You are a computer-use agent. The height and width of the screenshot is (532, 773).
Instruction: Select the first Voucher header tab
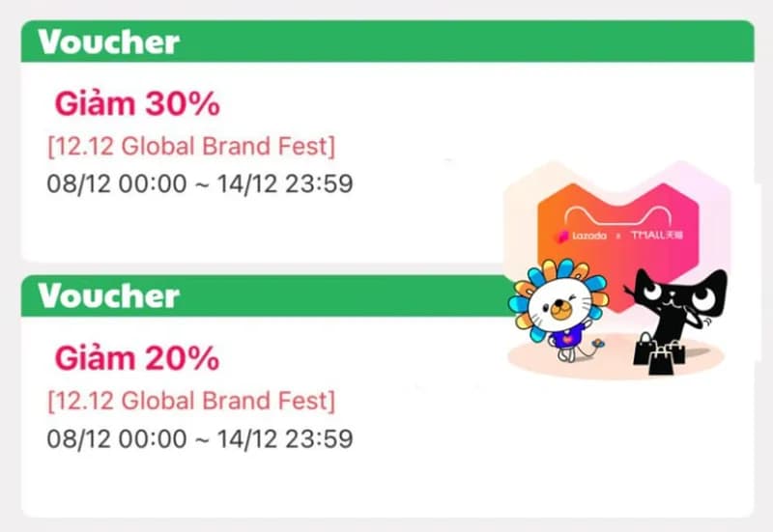[108, 42]
